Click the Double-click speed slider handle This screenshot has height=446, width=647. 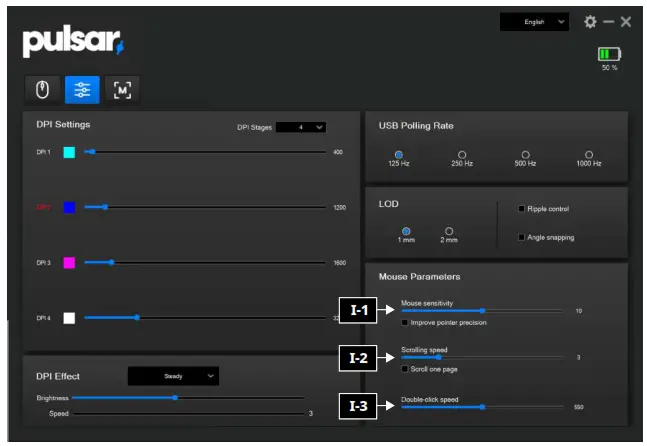coord(482,407)
